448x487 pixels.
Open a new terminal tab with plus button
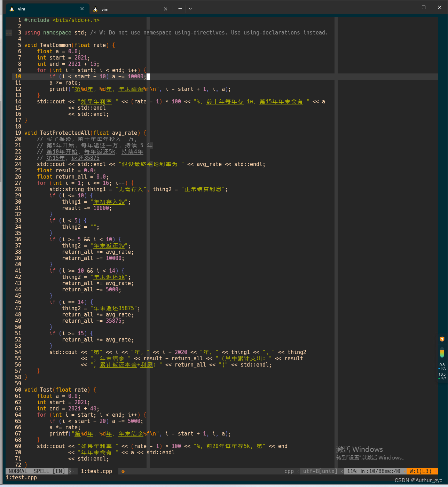pyautogui.click(x=180, y=9)
